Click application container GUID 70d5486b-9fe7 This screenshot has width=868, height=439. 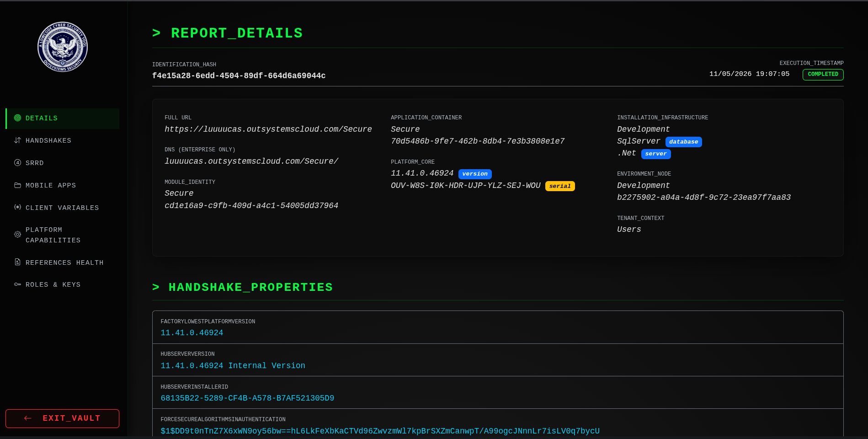[478, 141]
